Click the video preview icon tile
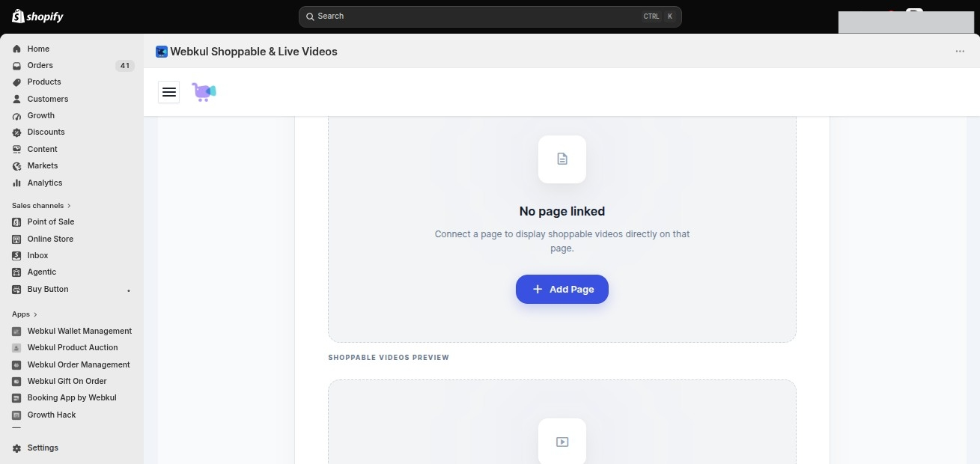 562,442
